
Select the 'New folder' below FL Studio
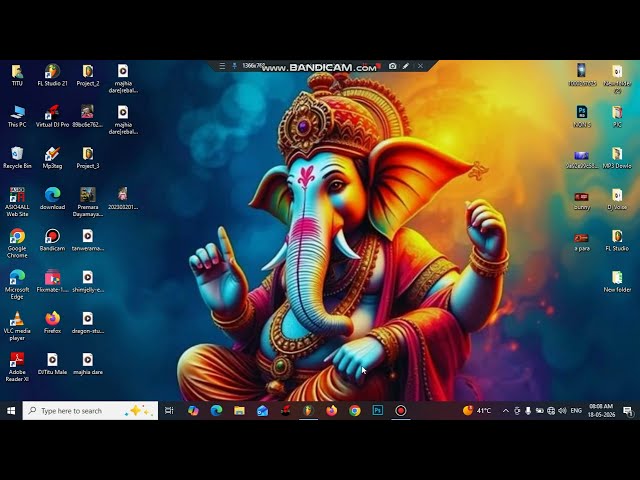pos(617,282)
